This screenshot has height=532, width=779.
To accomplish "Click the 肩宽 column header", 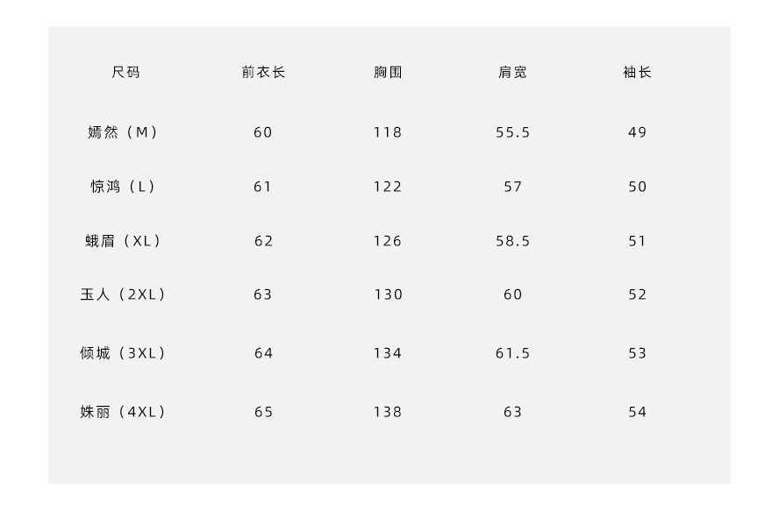I will (x=513, y=73).
